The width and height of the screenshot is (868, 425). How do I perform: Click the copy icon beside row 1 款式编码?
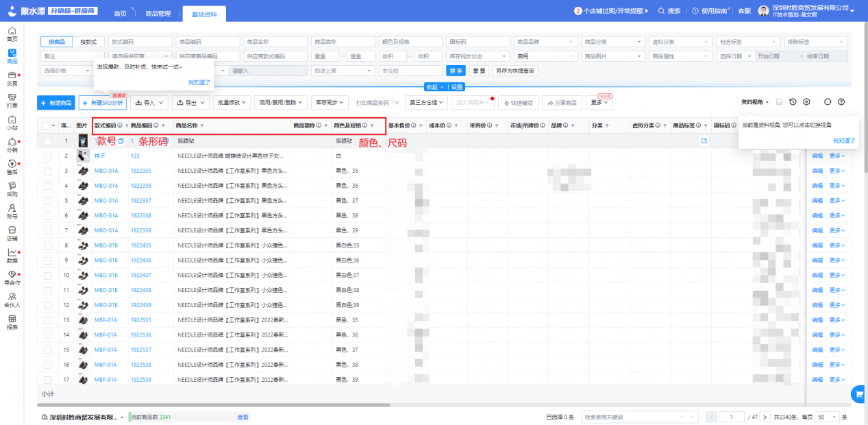click(121, 141)
